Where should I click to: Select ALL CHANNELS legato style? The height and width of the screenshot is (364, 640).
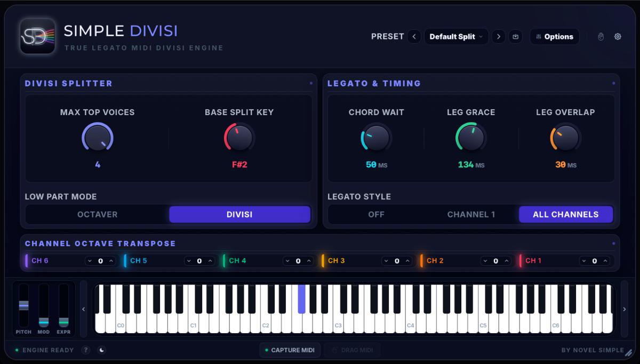coord(566,214)
